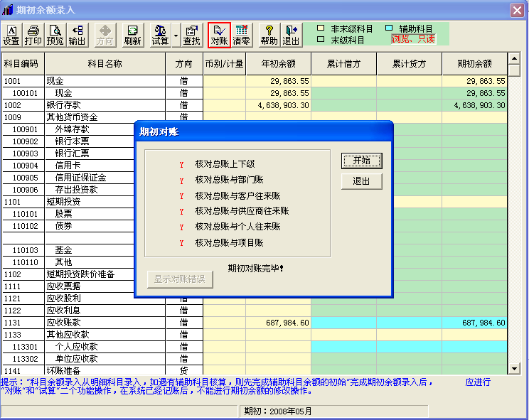Click the 累计借方 column header
The image size is (529, 420).
coord(344,64)
